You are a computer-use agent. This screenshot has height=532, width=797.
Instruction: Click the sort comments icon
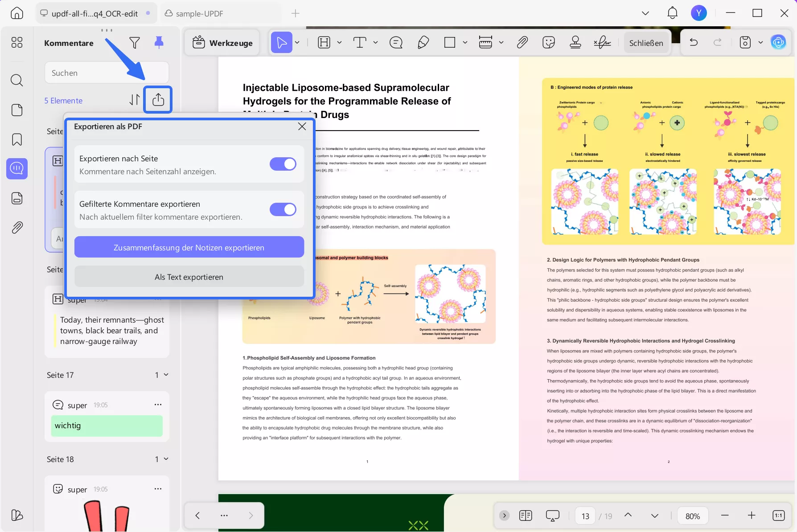click(134, 100)
